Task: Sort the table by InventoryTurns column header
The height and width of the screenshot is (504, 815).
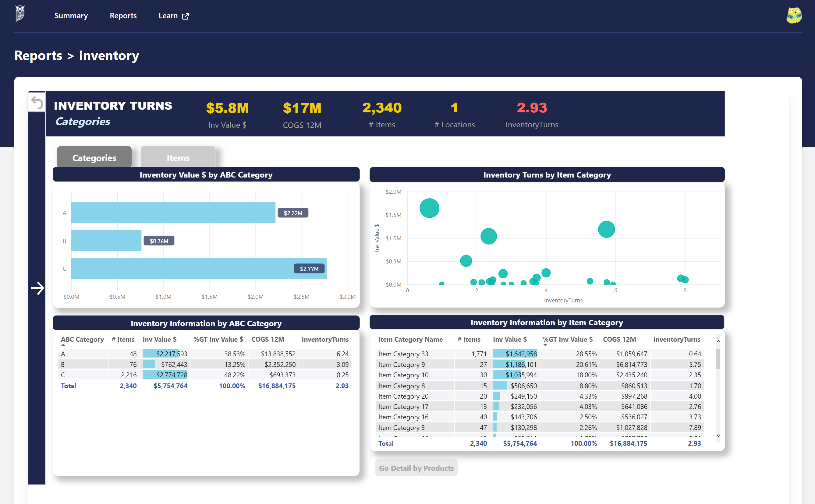Action: [x=676, y=339]
